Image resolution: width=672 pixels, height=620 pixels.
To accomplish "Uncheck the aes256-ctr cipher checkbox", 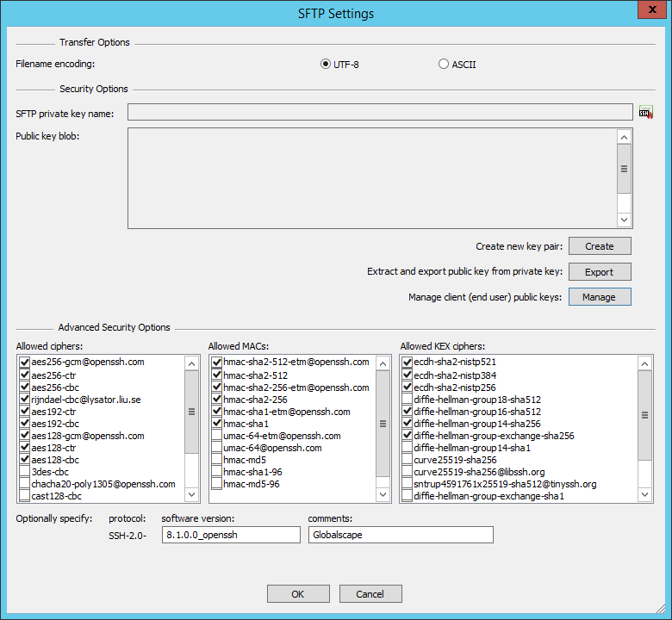I will pyautogui.click(x=24, y=375).
